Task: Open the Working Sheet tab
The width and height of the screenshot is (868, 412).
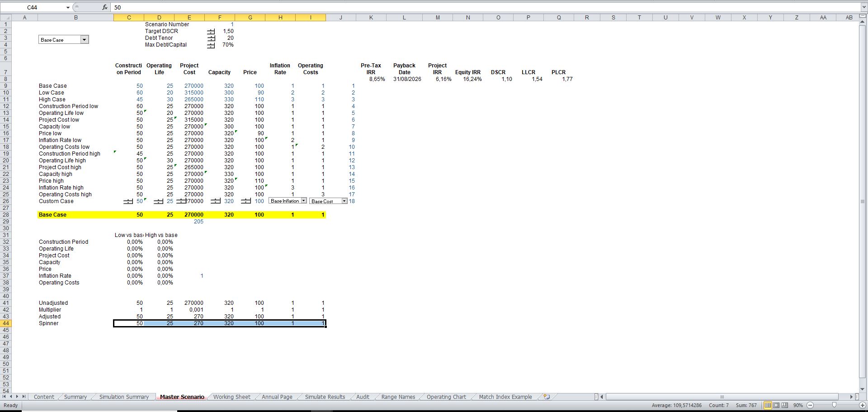Action: click(x=231, y=397)
